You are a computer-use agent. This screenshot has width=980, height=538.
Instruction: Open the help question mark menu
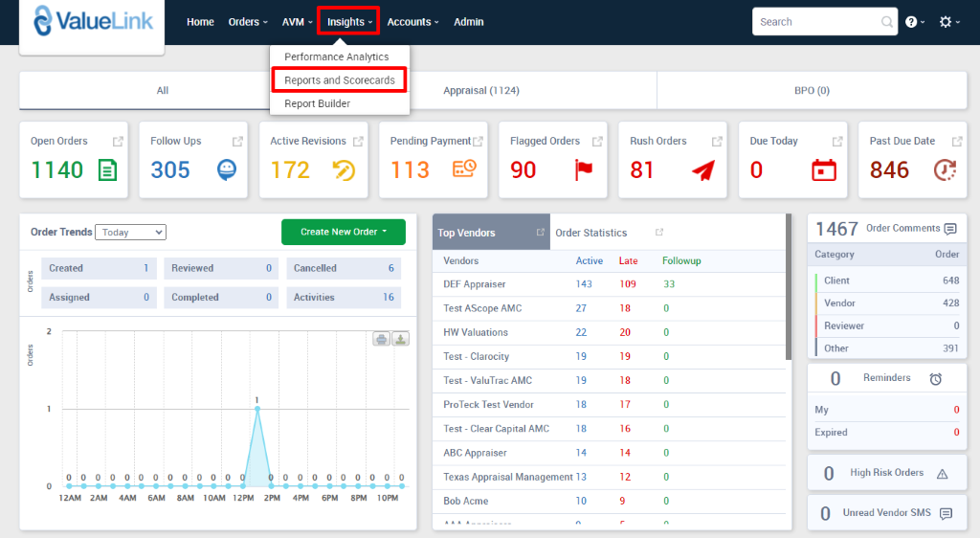pyautogui.click(x=915, y=22)
